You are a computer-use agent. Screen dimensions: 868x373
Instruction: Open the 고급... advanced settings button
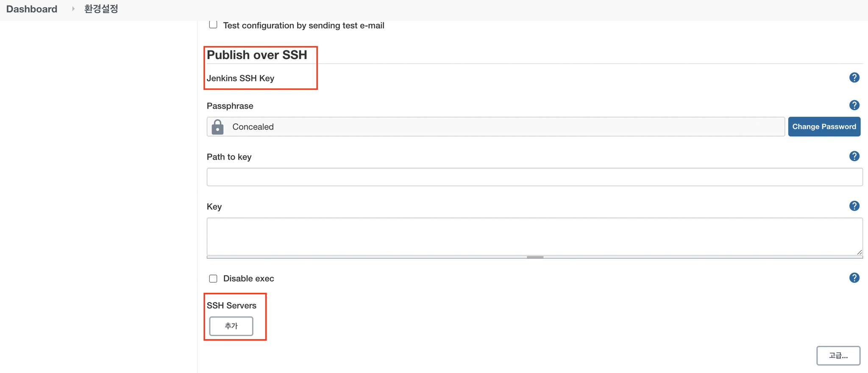coord(838,356)
